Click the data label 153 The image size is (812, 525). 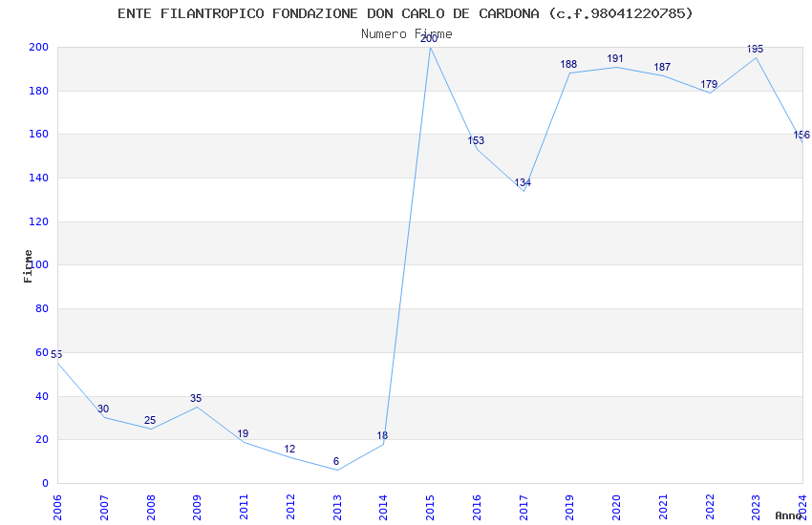[476, 140]
